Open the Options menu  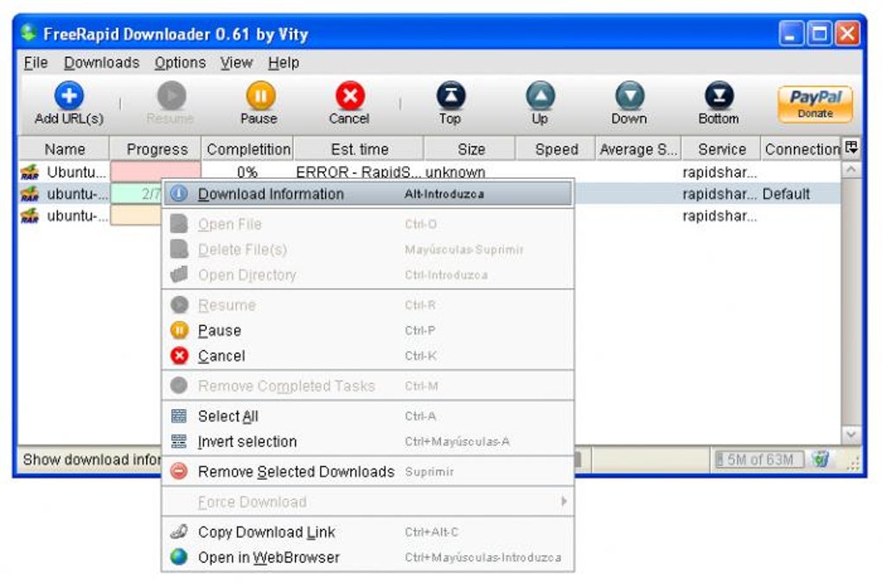click(x=180, y=62)
